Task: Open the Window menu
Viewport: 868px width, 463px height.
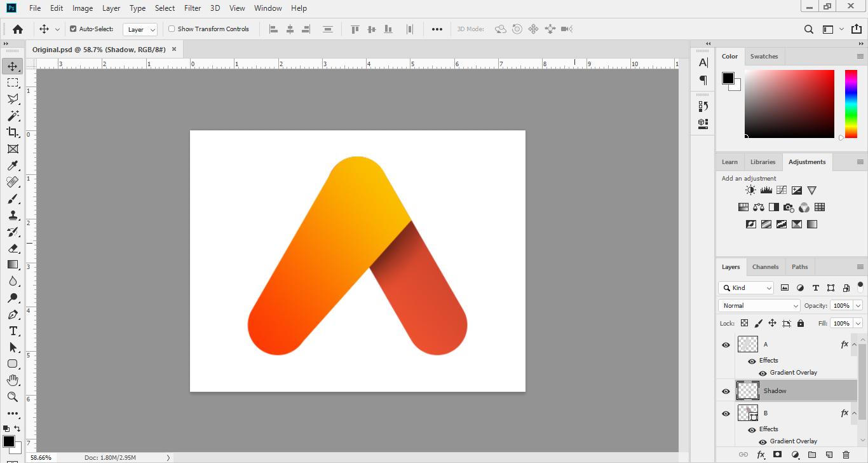Action: 268,8
